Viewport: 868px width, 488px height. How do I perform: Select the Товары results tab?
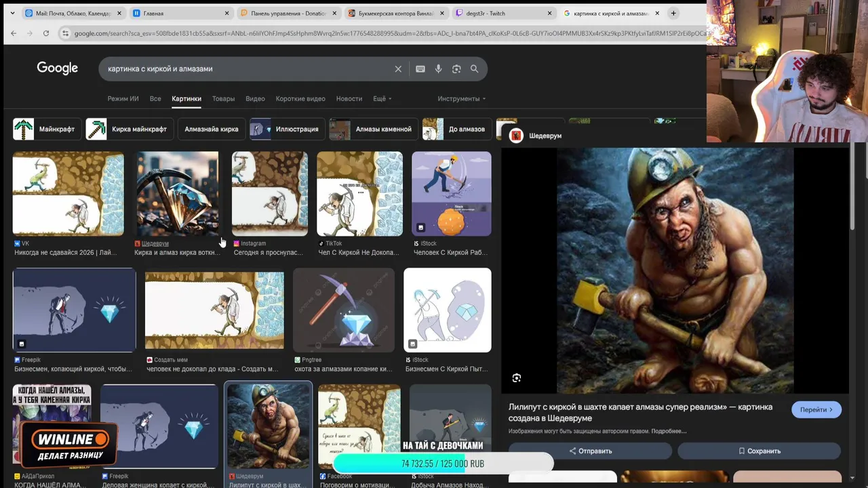(223, 99)
